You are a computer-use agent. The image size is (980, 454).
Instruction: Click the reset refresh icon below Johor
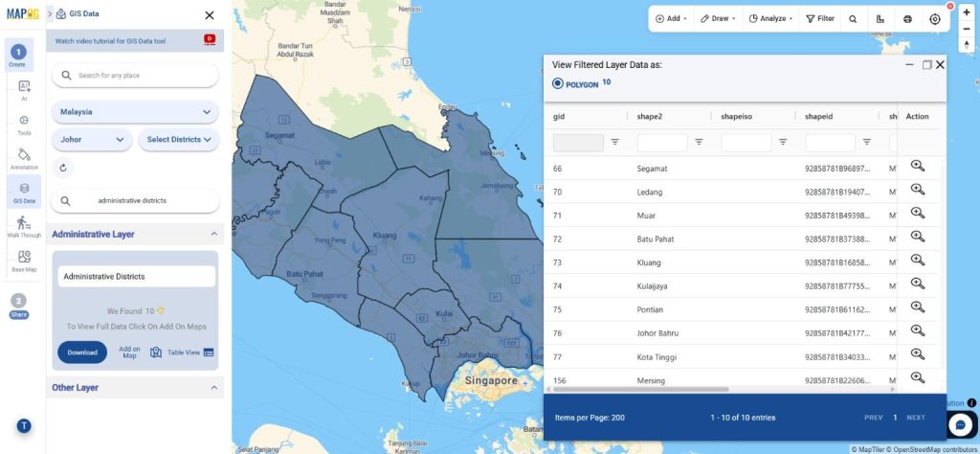tap(62, 168)
